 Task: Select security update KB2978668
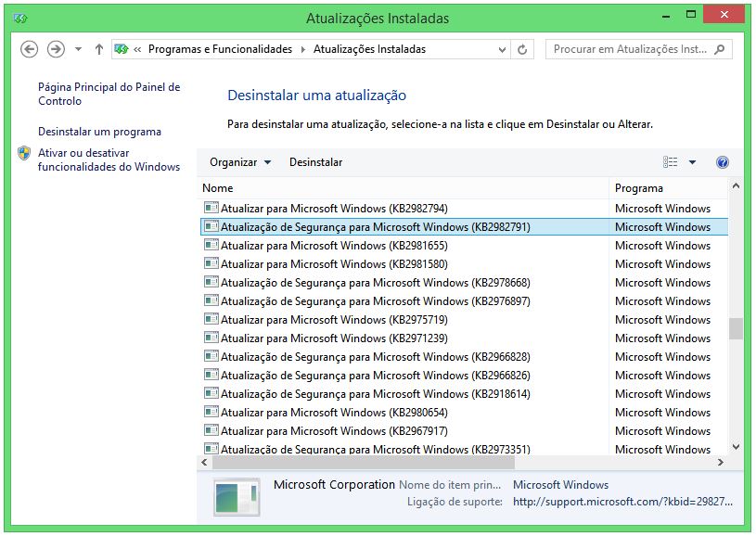point(464,283)
